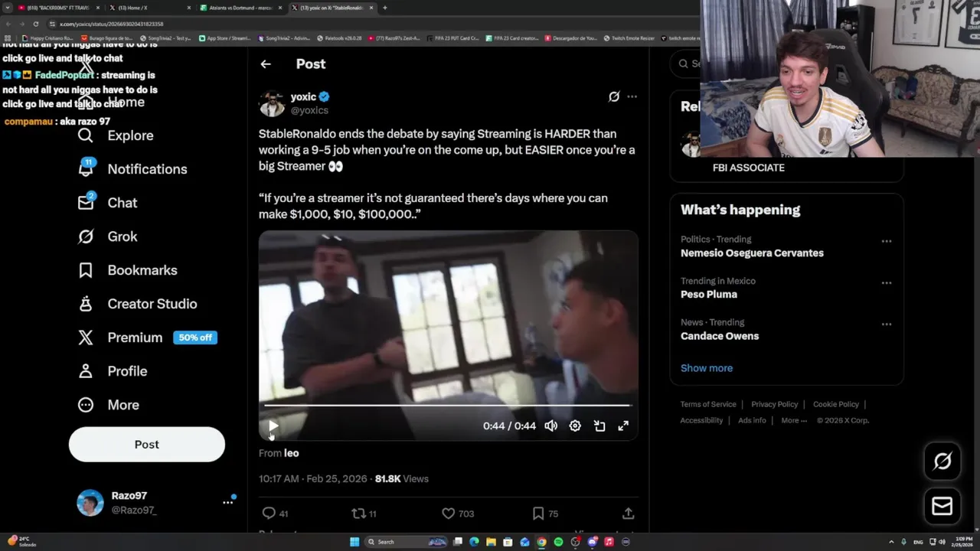Reload the page in browser
The width and height of the screenshot is (980, 551).
(x=35, y=24)
